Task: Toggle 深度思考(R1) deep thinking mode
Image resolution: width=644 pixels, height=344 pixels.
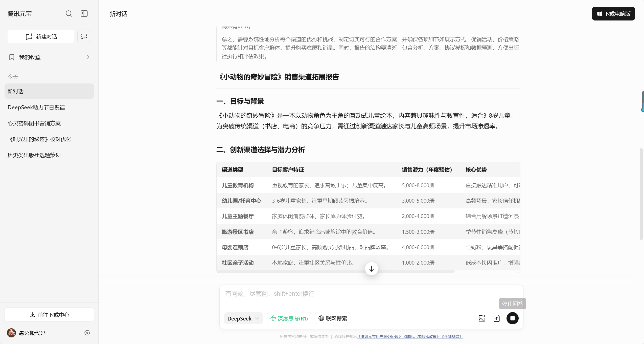Action: pos(289,318)
